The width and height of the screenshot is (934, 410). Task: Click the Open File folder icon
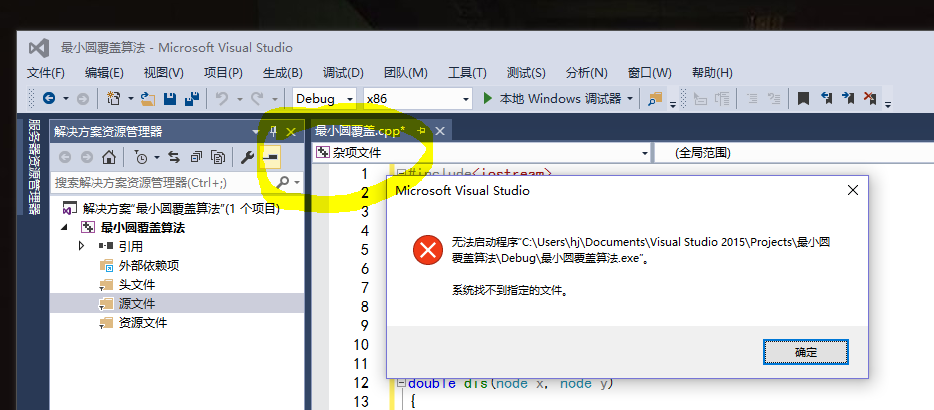pos(148,98)
